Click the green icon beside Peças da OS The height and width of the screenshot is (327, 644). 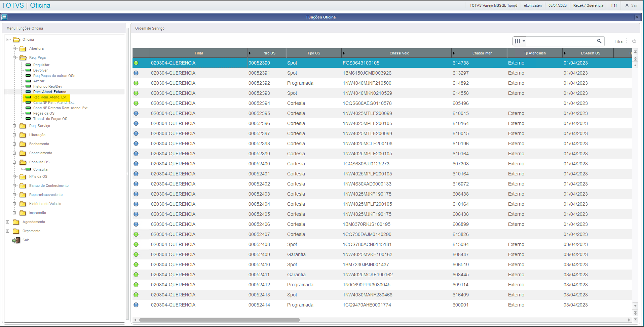(28, 113)
